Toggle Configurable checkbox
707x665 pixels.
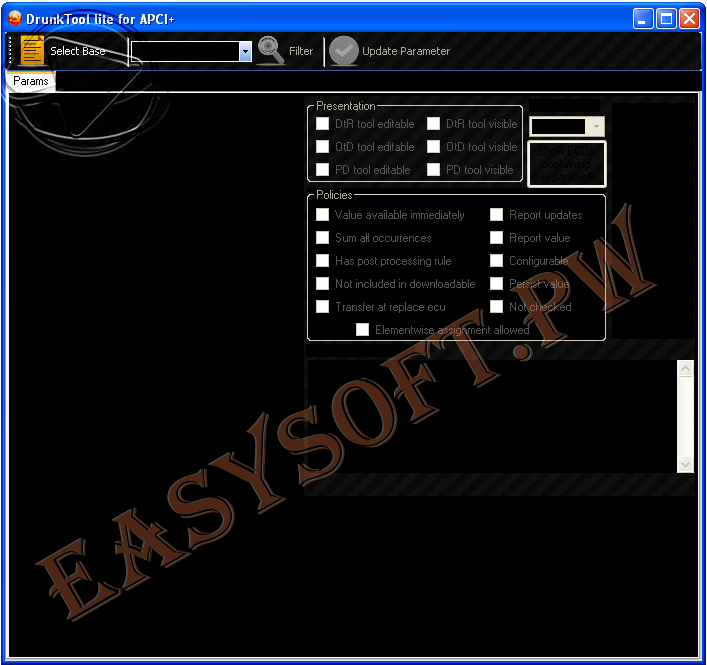coord(496,261)
